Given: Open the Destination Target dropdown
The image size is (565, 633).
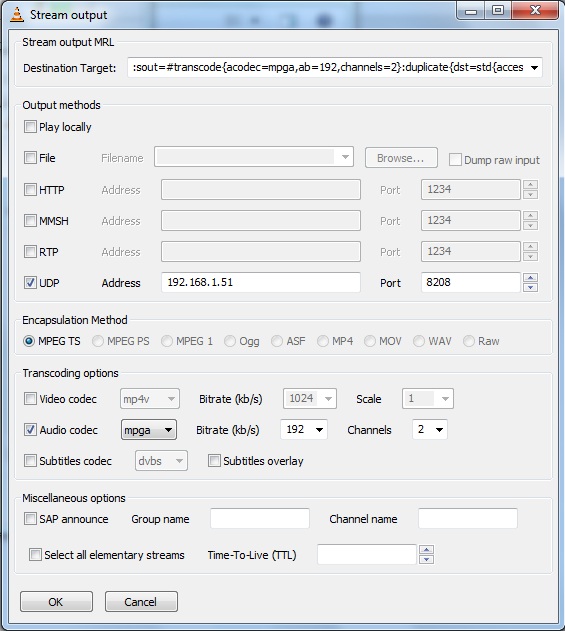Looking at the screenshot, I should click(x=534, y=67).
